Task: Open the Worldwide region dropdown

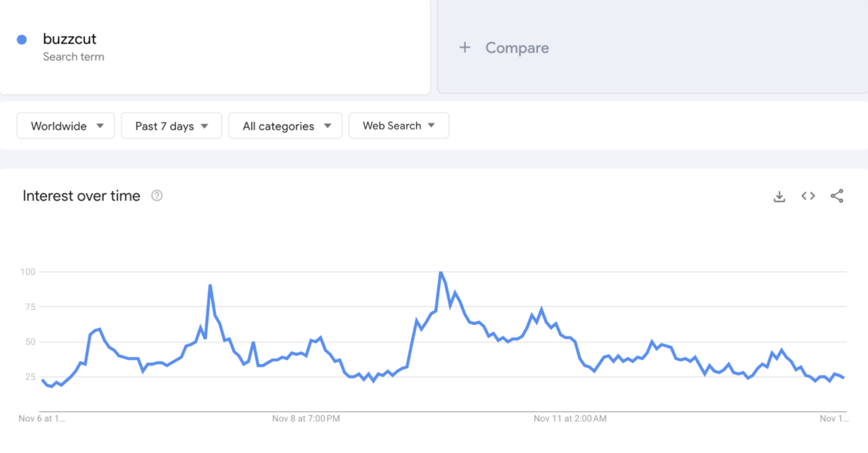Action: (66, 126)
